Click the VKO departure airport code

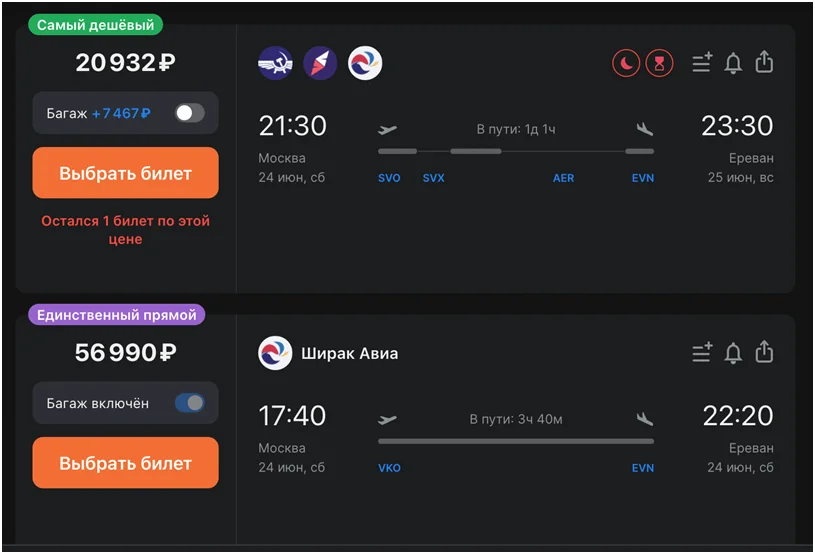(x=389, y=468)
